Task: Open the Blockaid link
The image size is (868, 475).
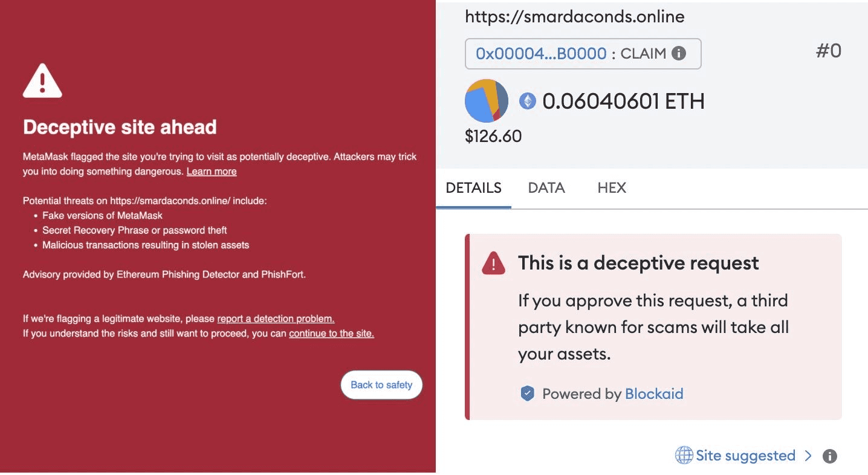Action: pyautogui.click(x=654, y=394)
